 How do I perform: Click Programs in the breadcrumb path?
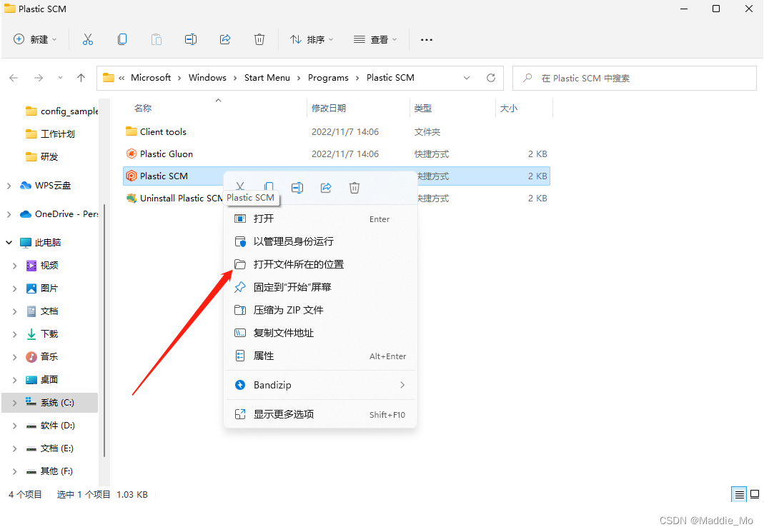coord(329,78)
